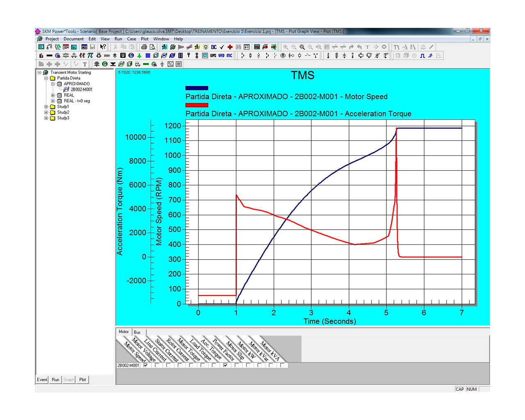Expand the Study1 folder

46,107
